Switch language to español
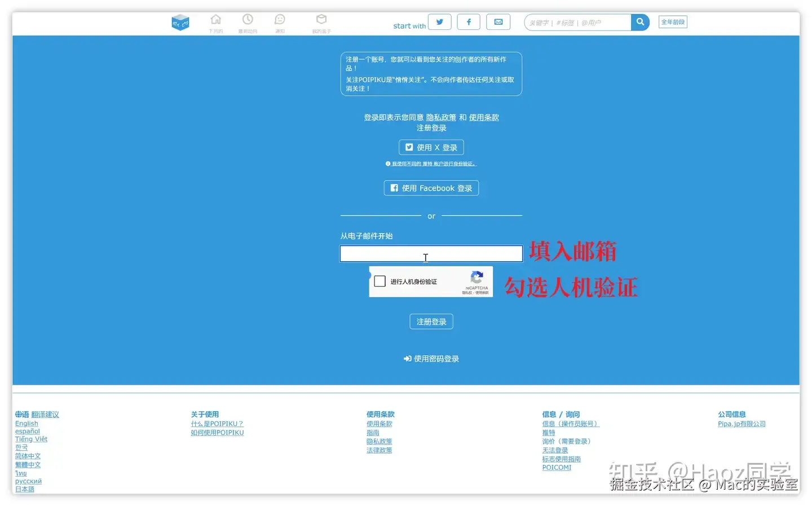 (x=28, y=432)
